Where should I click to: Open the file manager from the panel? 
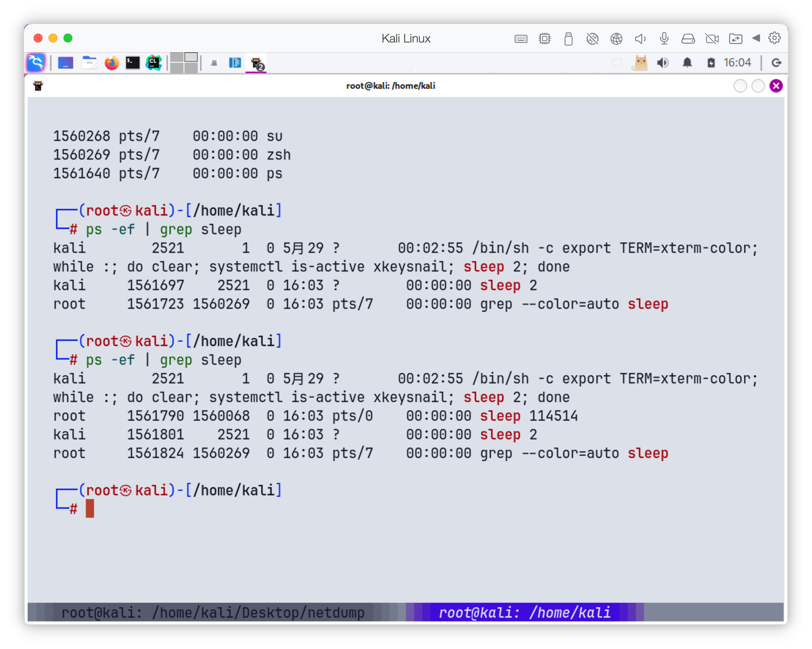(x=89, y=63)
